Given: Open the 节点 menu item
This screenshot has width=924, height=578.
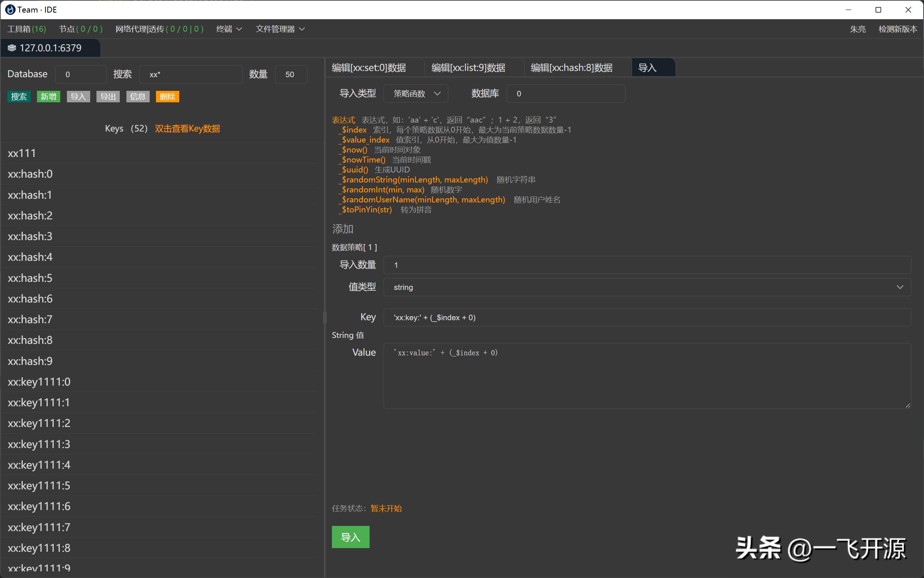Looking at the screenshot, I should [x=81, y=29].
